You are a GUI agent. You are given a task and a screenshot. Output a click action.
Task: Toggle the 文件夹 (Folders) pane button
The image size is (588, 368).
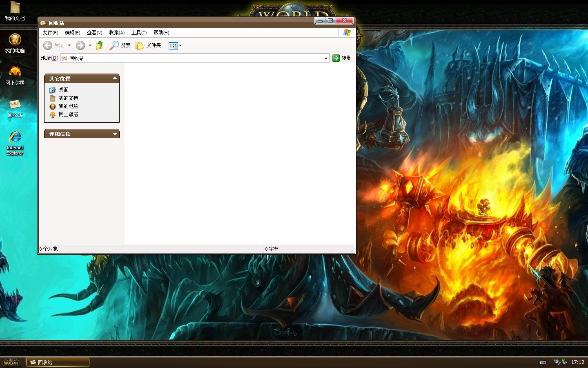point(148,45)
